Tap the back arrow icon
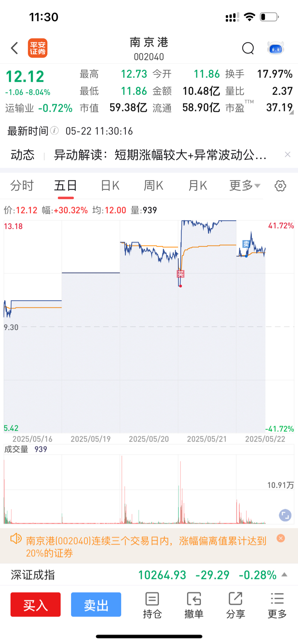298x644 pixels. (x=15, y=48)
